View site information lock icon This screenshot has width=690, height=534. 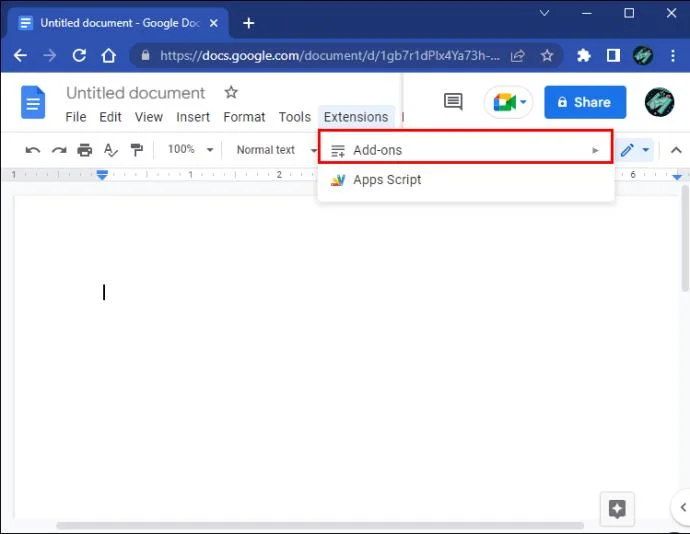(x=146, y=55)
